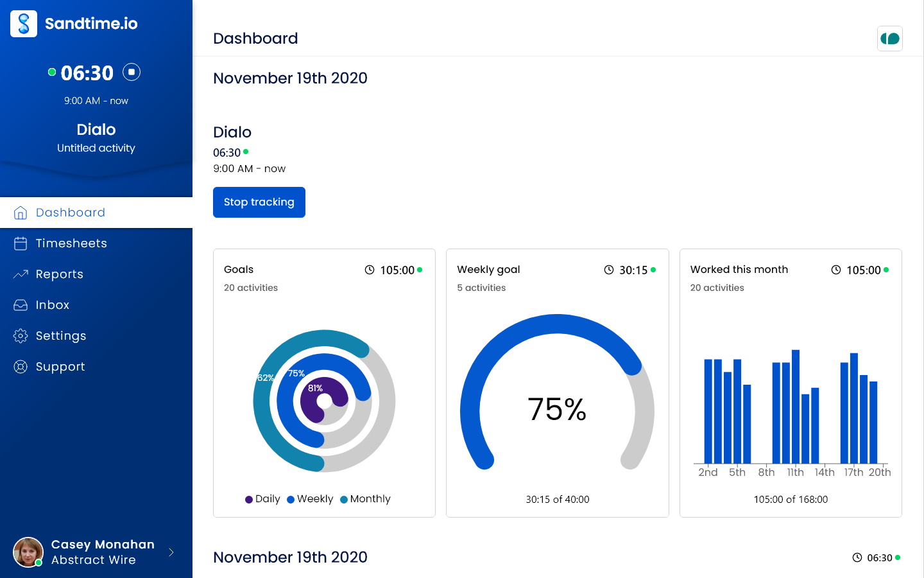Toggle the Monthly legend item in Goals chart
924x578 pixels.
point(365,499)
